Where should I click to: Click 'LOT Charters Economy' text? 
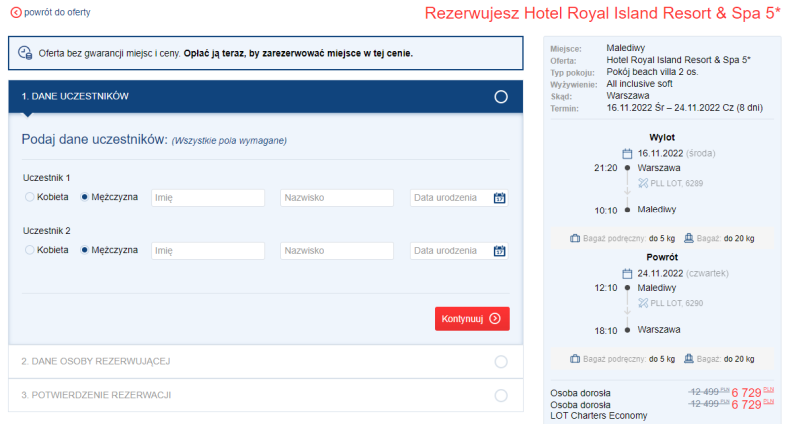pos(599,416)
